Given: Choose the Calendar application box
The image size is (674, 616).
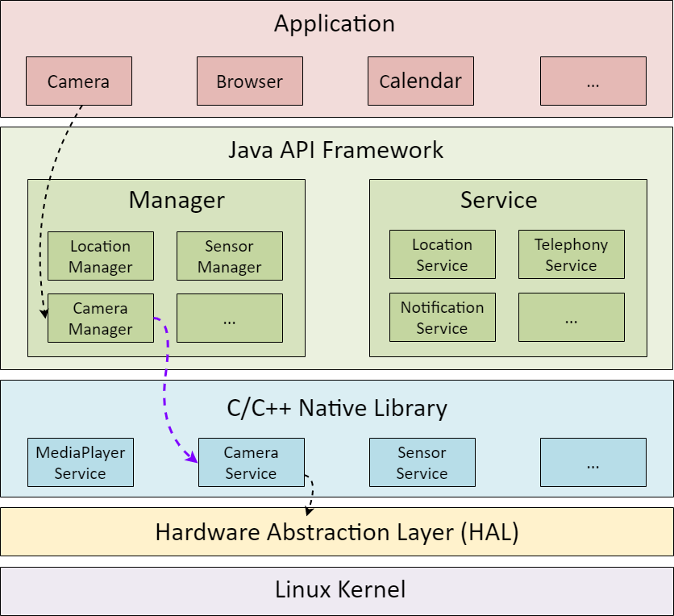Looking at the screenshot, I should click(421, 81).
